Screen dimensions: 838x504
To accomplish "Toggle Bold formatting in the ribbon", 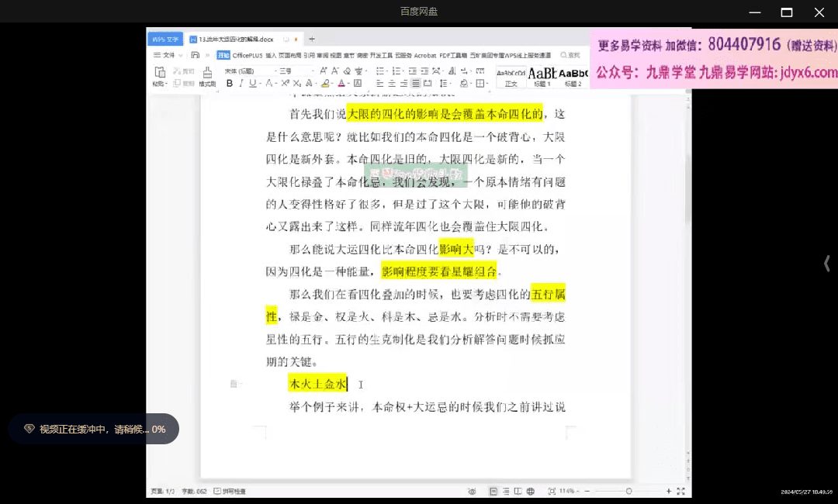I will tap(230, 83).
